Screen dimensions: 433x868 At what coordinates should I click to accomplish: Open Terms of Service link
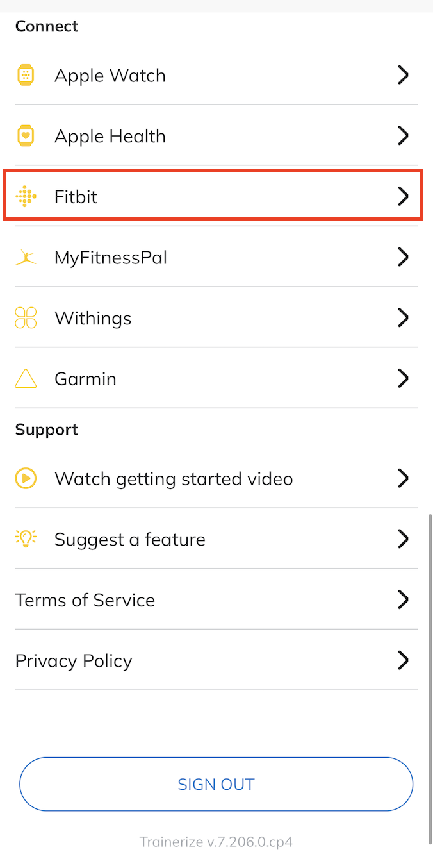85,600
